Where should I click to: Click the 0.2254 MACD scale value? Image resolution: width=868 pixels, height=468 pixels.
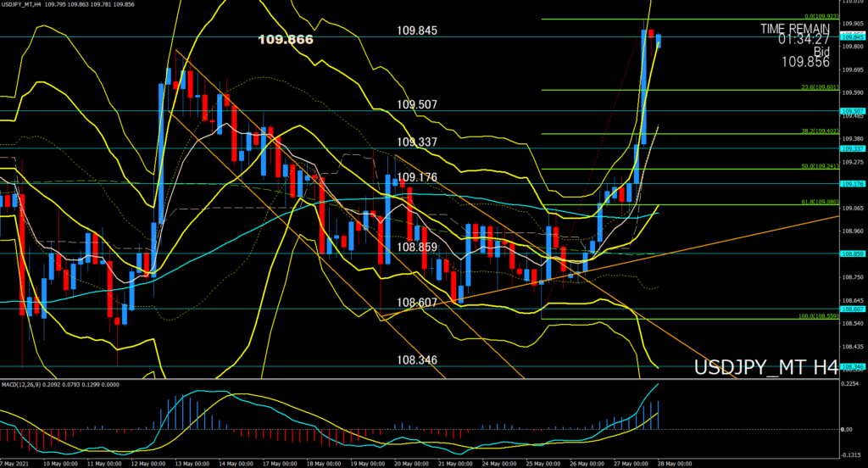point(849,383)
